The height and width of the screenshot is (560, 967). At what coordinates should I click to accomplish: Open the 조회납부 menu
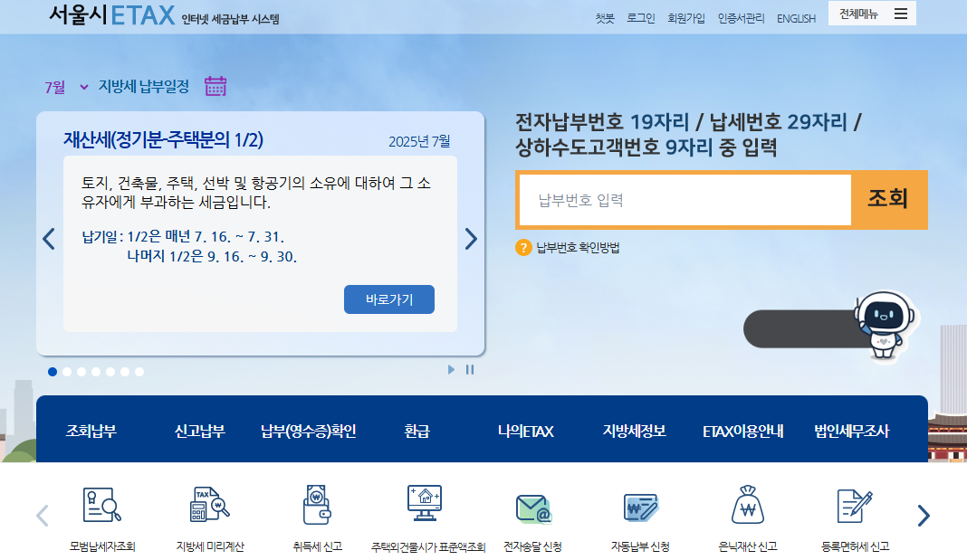click(91, 432)
